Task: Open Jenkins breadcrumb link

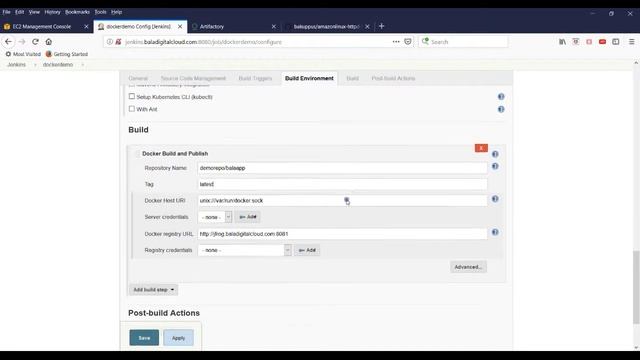Action: 17,65
